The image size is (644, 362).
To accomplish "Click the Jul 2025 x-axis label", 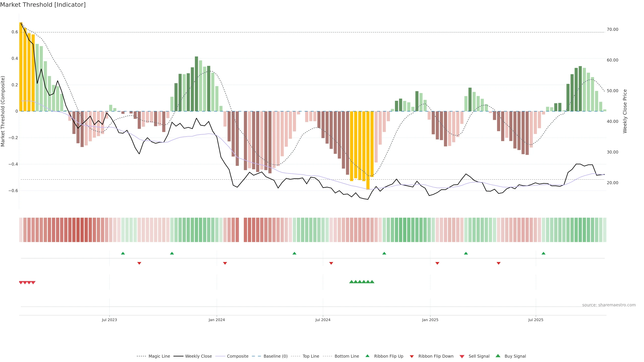I will (x=535, y=320).
